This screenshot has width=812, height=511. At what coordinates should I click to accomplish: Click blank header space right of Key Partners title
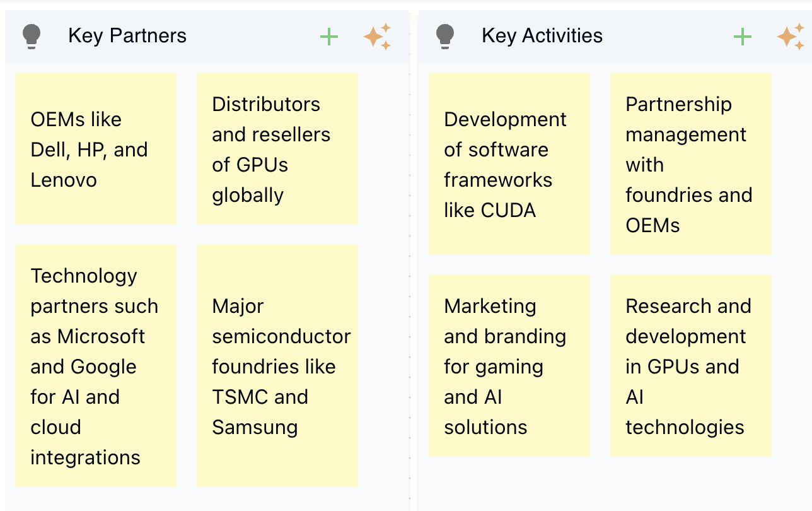(252, 37)
